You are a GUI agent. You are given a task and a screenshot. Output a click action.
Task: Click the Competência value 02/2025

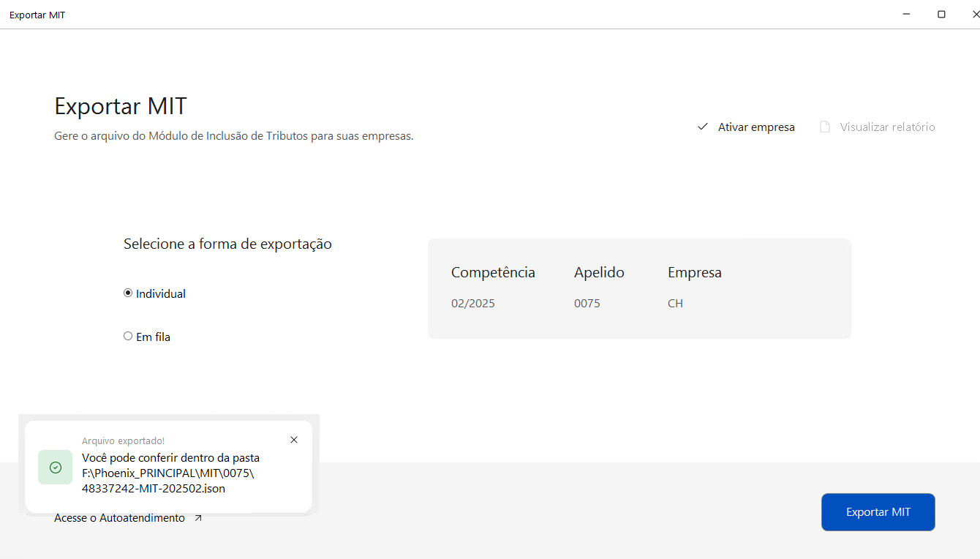coord(473,303)
